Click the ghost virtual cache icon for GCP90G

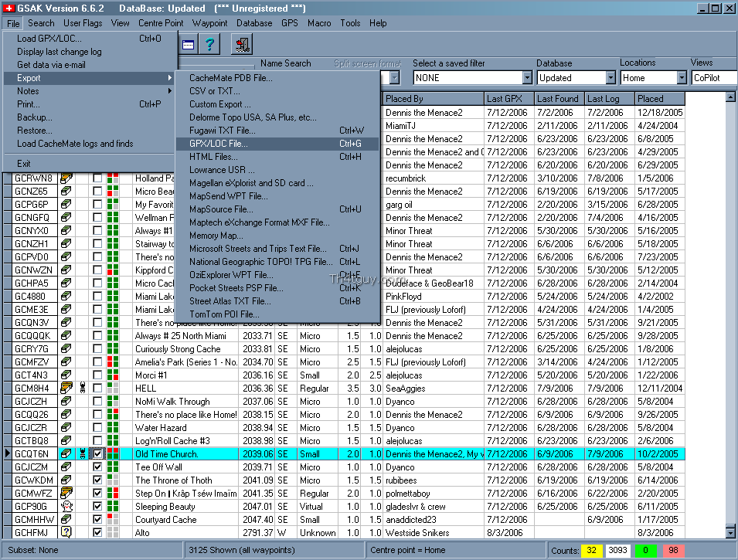coord(66,506)
